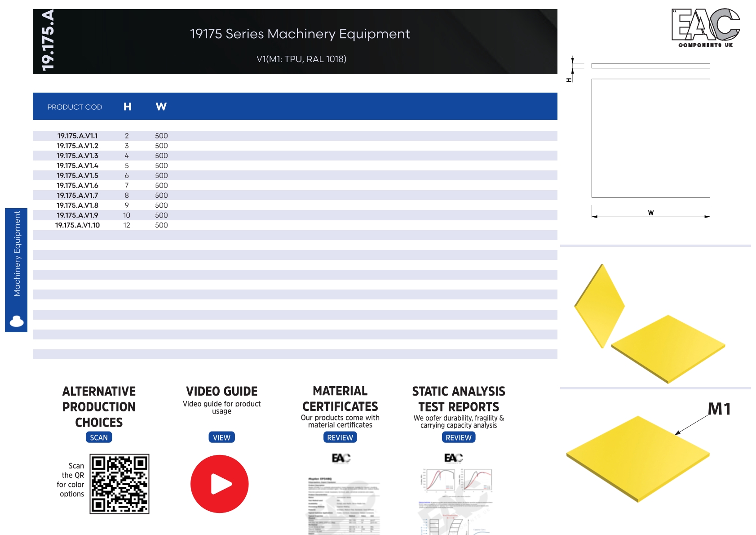This screenshot has width=756, height=535.
Task: Click the QR code for color options
Action: pos(119,484)
